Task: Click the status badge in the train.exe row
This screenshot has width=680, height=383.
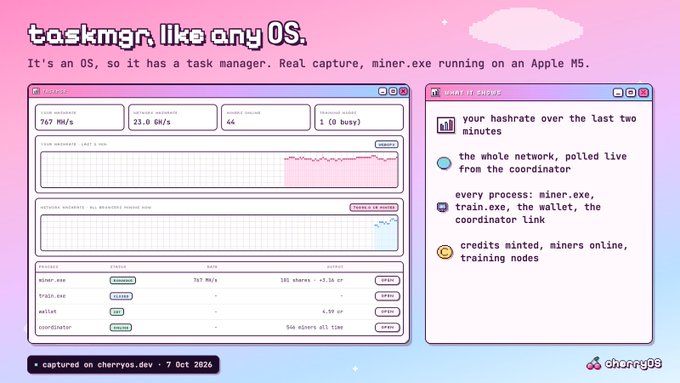Action: [121, 296]
